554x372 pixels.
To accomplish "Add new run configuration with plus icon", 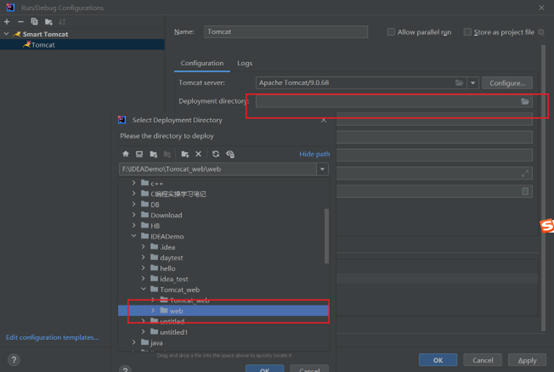I will 7,22.
